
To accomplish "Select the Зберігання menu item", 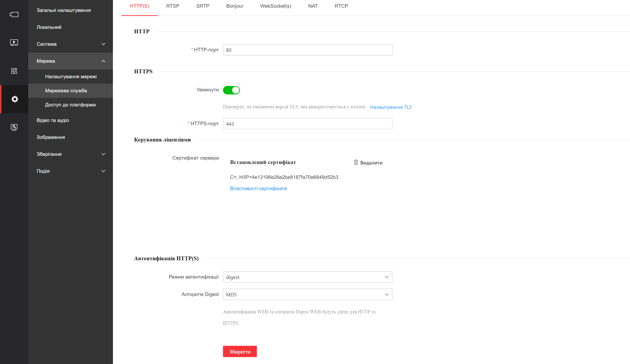I will coord(71,154).
